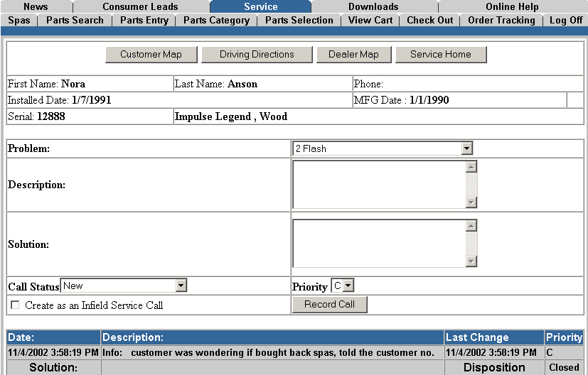Click Log Off in the navigation bar
This screenshot has width=588, height=375.
point(566,20)
